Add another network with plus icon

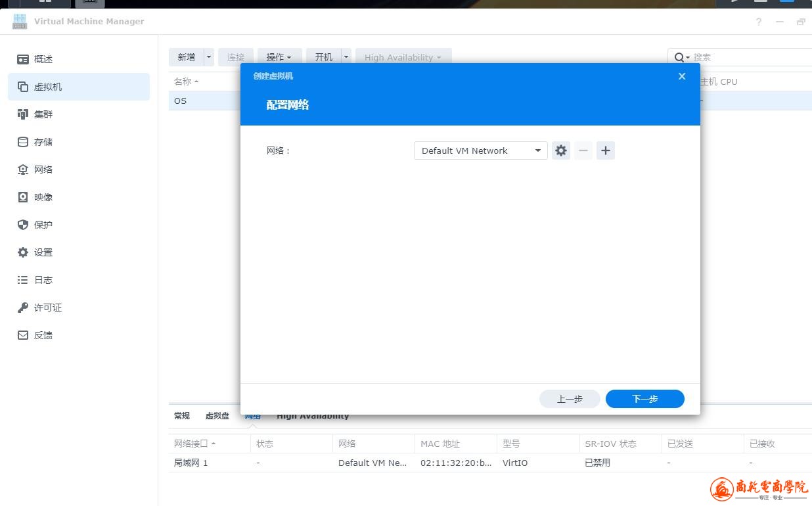pos(606,150)
